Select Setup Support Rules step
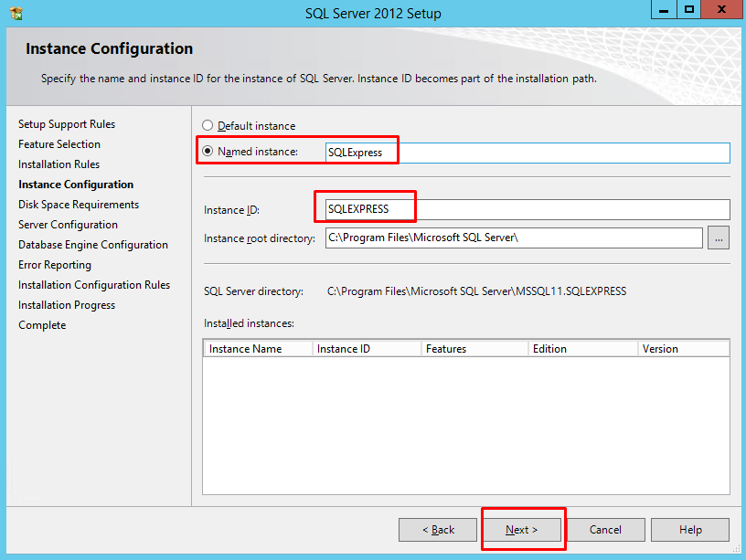Screen dimensions: 746x560 point(67,124)
